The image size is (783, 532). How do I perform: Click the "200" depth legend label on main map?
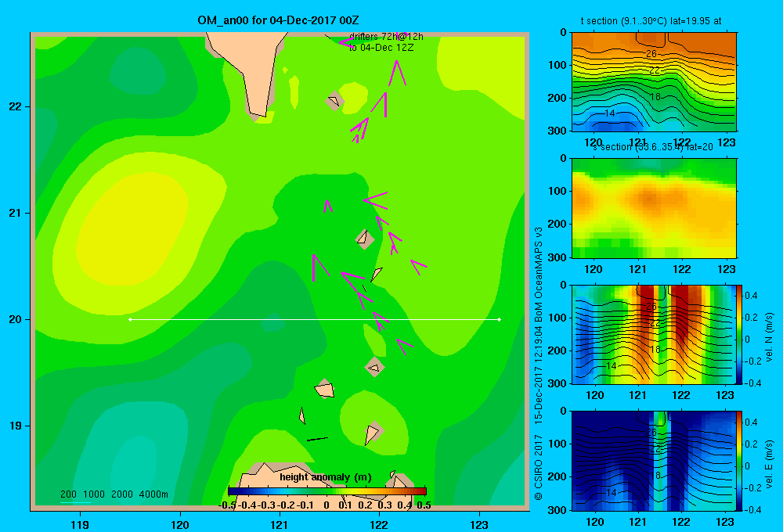pos(68,494)
